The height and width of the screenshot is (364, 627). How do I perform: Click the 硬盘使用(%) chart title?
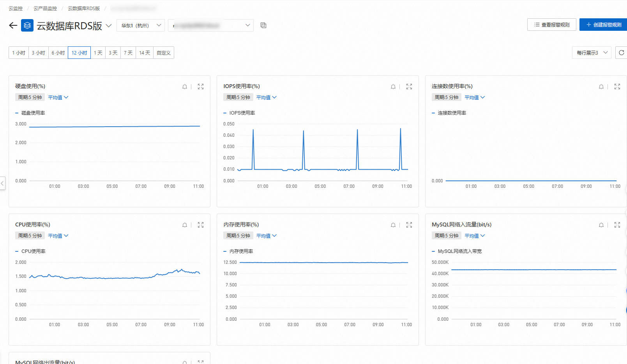30,86
